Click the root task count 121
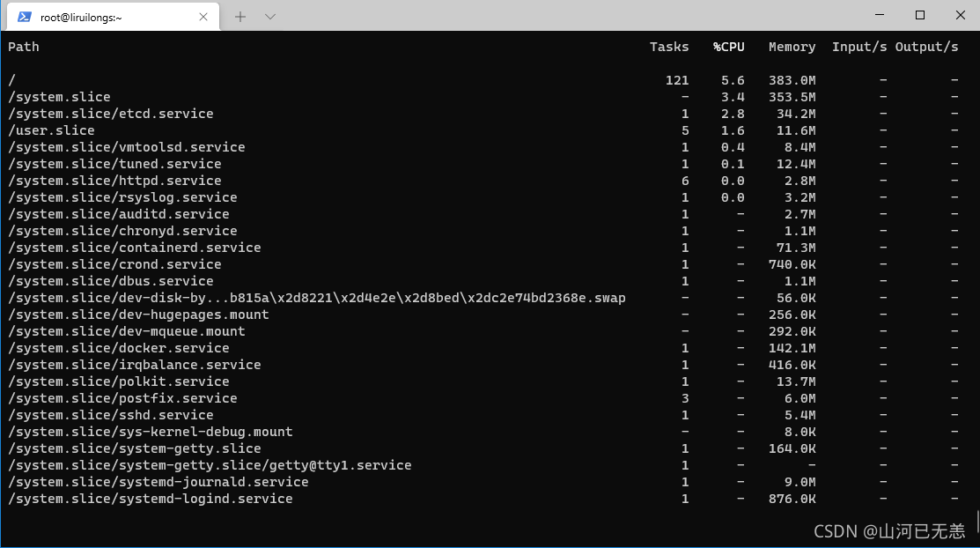 [677, 81]
